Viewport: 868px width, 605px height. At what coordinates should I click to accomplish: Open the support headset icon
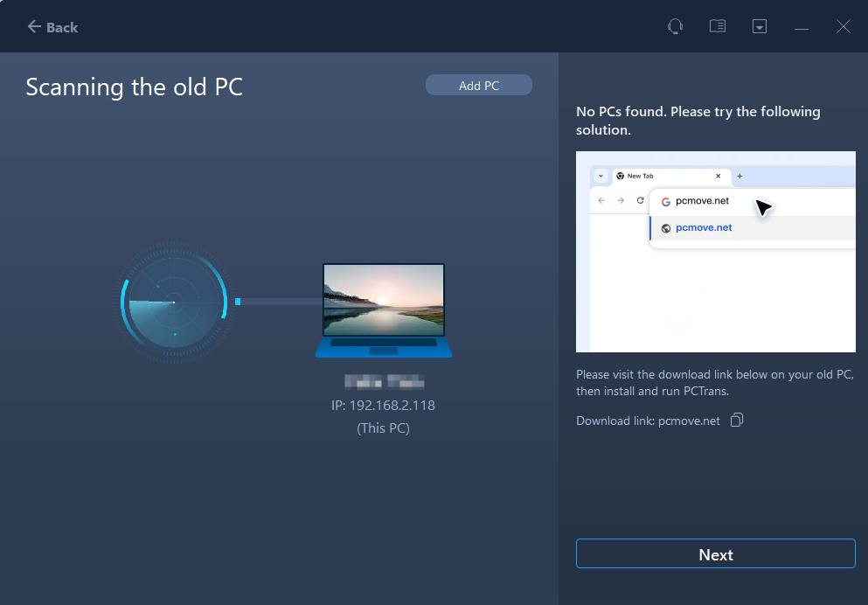[675, 26]
